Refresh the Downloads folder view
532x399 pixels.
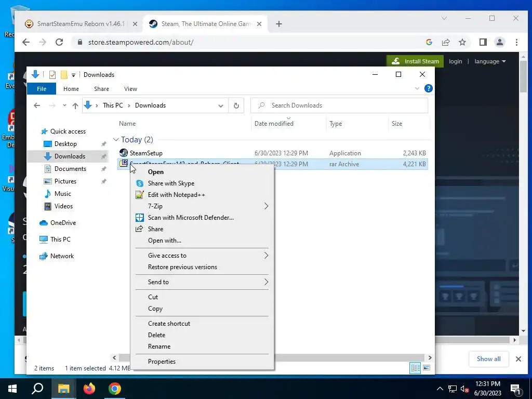pos(236,105)
